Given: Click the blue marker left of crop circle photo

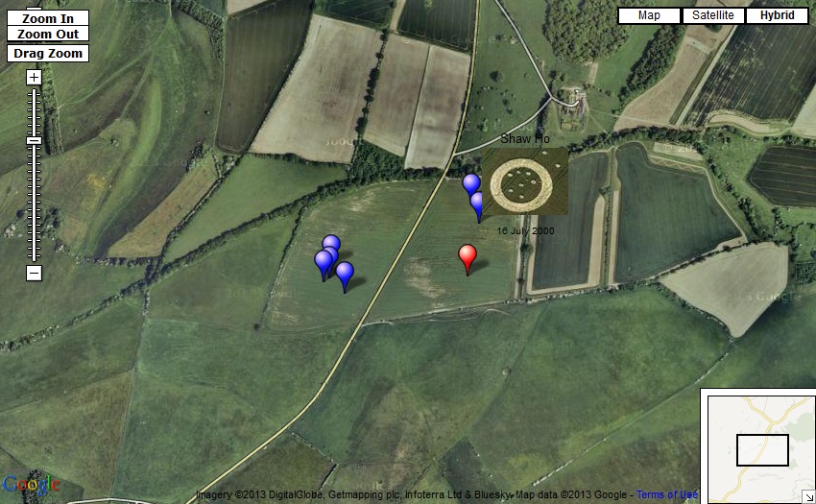Looking at the screenshot, I should [x=470, y=183].
